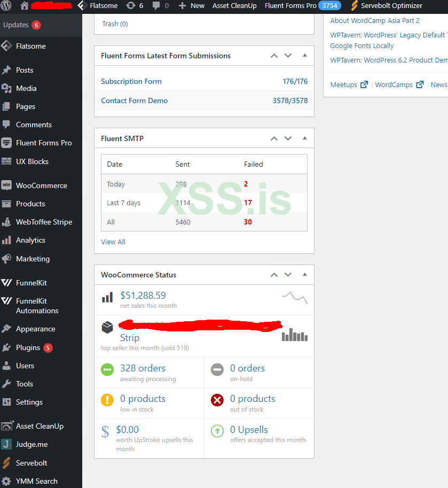448x488 pixels.
Task: Click the Flatsome diamond sidebar icon
Action: [6, 46]
